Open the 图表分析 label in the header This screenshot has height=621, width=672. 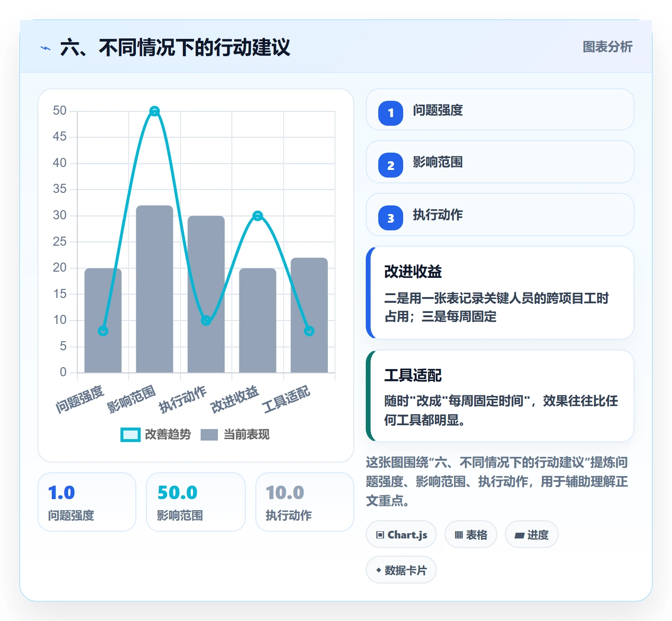pyautogui.click(x=607, y=47)
